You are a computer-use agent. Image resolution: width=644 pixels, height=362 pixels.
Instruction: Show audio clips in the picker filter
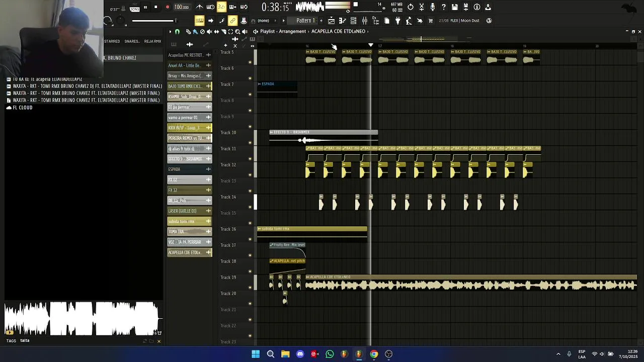[190, 44]
